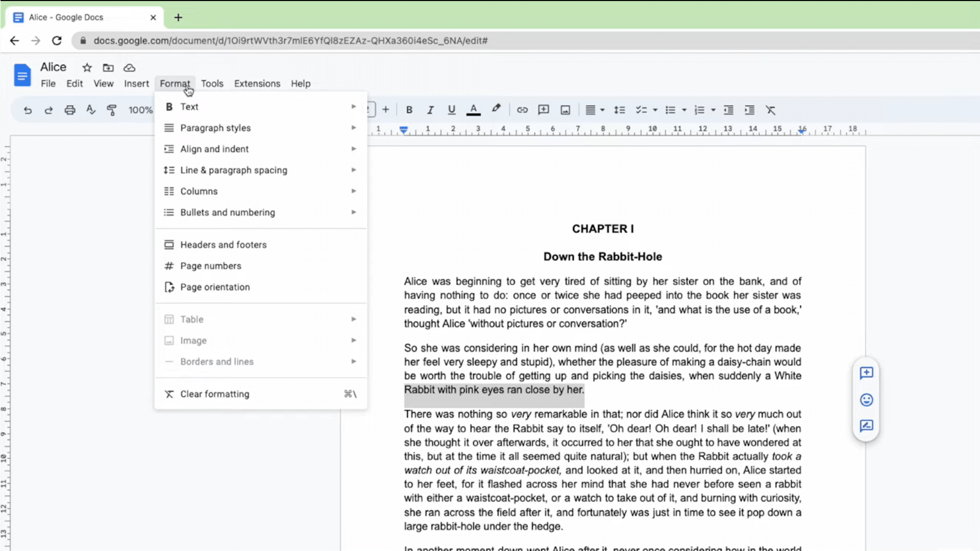Select the Paint format roller icon
The height and width of the screenshot is (551, 980).
pos(112,110)
